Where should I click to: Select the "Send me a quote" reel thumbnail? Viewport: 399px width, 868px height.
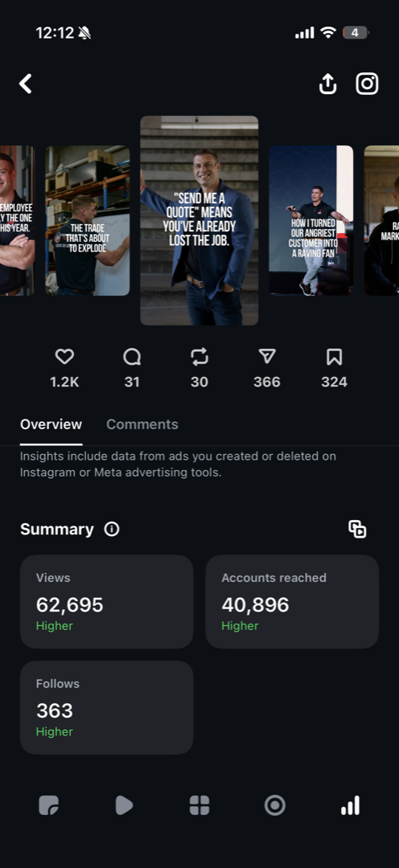pyautogui.click(x=199, y=220)
